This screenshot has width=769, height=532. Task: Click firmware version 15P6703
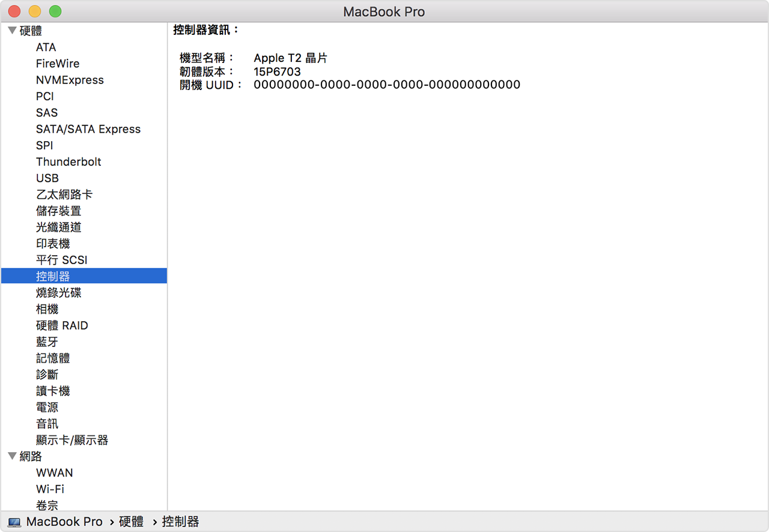tap(277, 71)
